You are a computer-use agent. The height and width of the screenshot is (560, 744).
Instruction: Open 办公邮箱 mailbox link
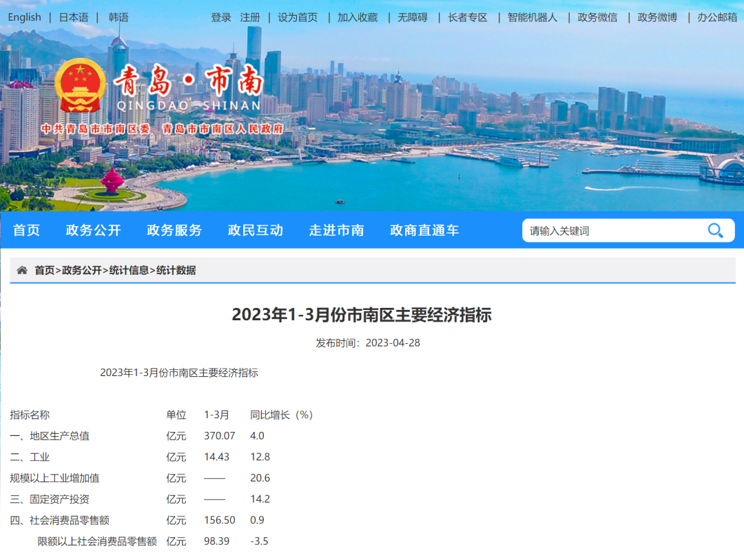point(717,17)
